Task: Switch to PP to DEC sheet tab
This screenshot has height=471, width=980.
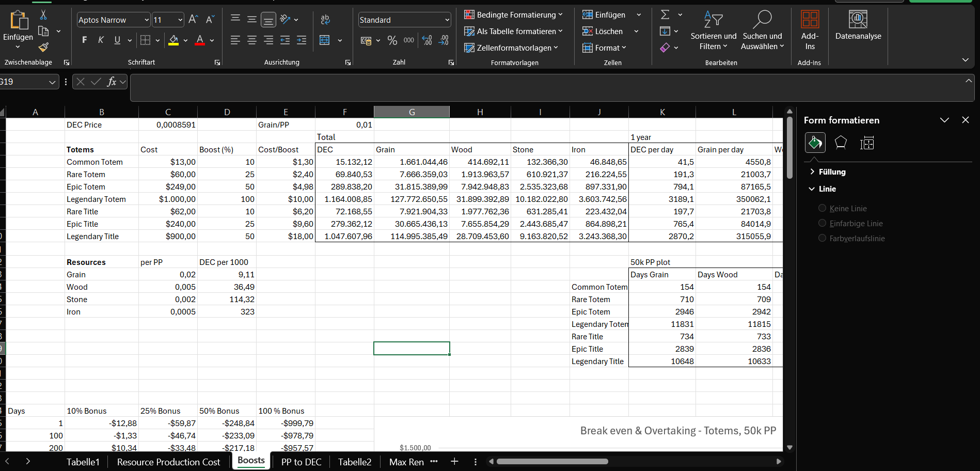Action: [301, 462]
